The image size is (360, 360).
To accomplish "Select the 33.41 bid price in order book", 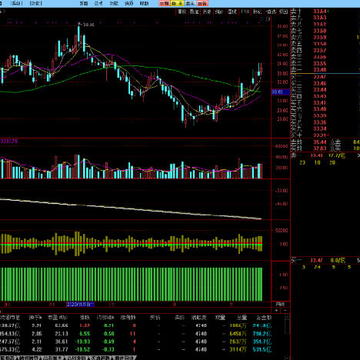I will [320, 103].
